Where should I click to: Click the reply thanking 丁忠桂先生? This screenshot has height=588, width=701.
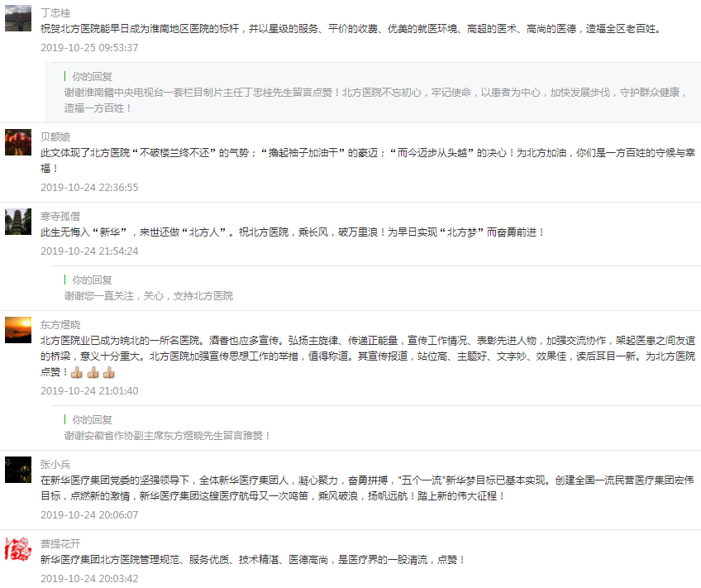click(376, 100)
